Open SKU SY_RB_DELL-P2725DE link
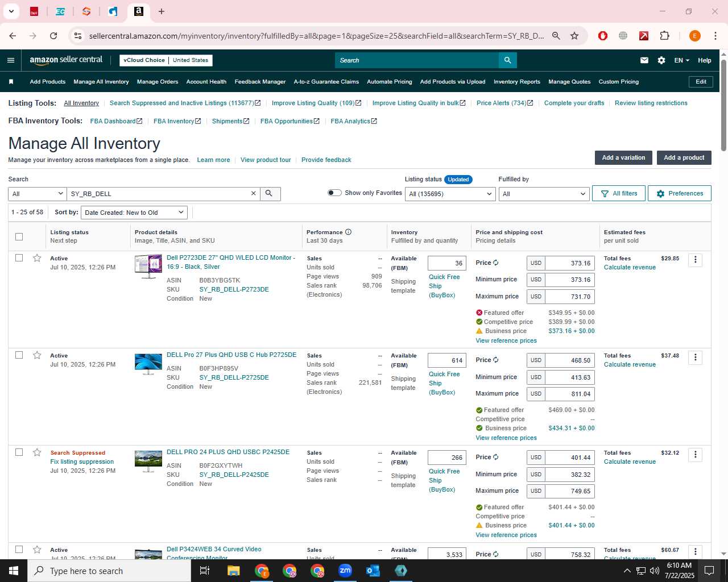728x582 pixels. [234, 377]
